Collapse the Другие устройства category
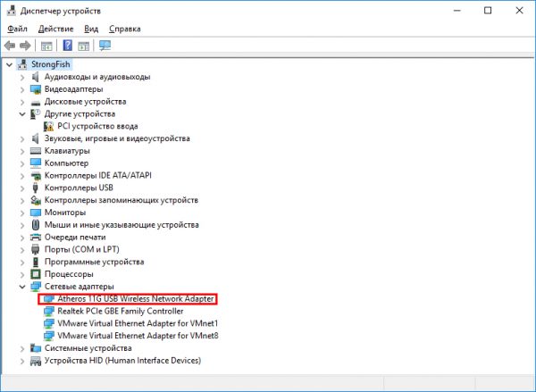Viewport: 536px width, 392px height. 22,113
